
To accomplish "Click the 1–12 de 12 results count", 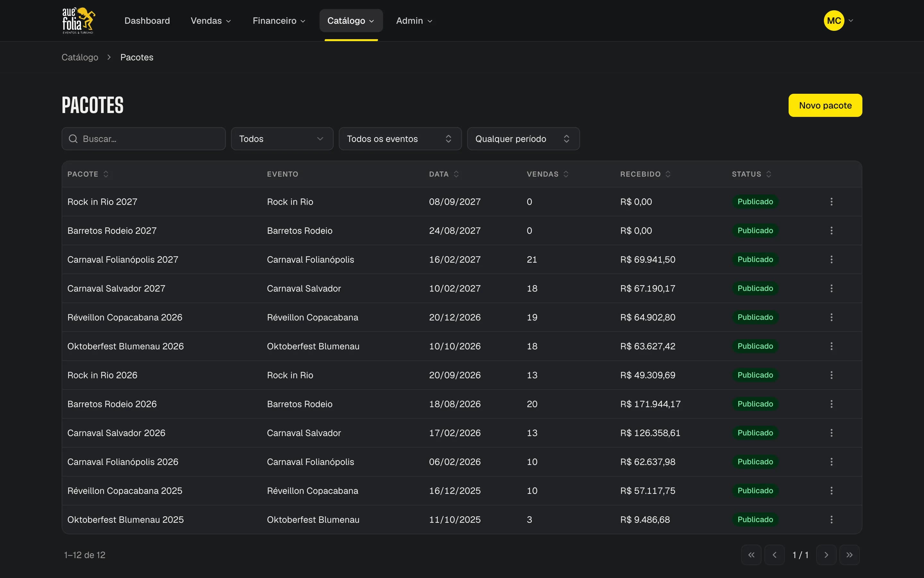I will pyautogui.click(x=84, y=555).
